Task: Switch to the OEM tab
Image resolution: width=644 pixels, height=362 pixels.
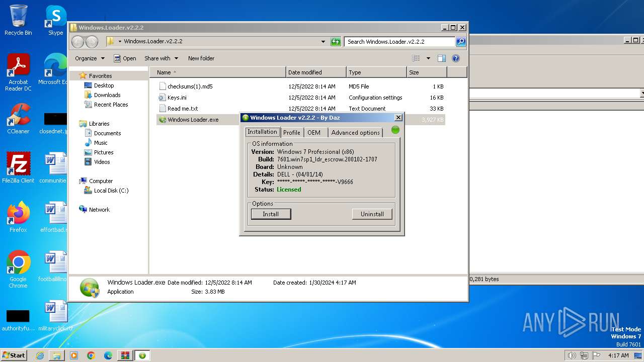Action: (x=314, y=133)
